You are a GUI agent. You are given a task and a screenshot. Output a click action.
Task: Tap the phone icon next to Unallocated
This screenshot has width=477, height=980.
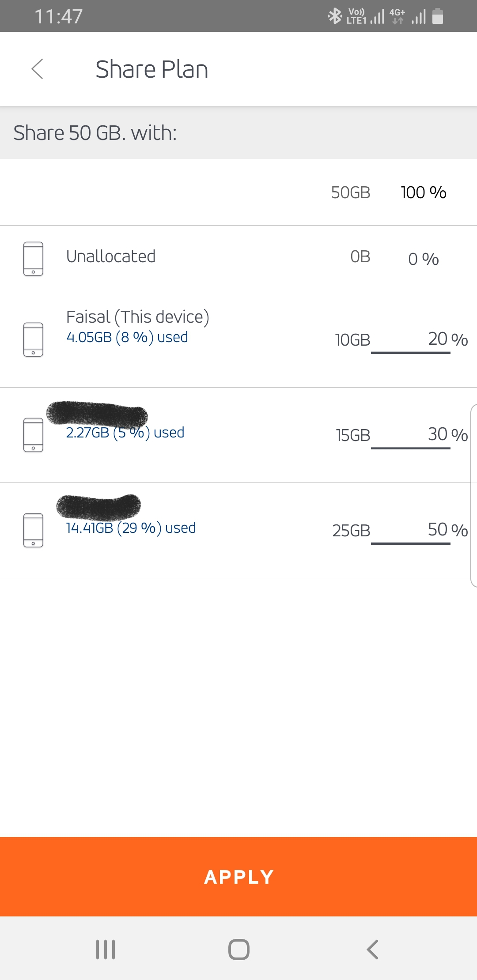pyautogui.click(x=33, y=259)
